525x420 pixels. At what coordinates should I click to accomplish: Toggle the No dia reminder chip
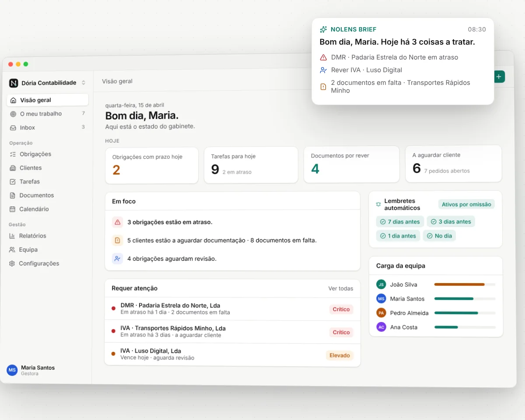(x=439, y=236)
